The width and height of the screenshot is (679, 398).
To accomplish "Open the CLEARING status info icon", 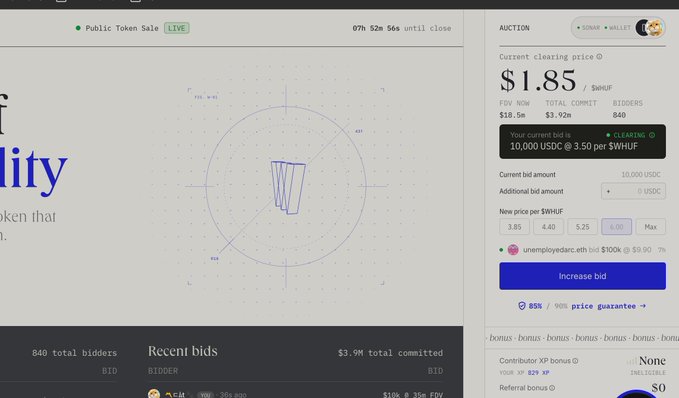I will click(x=652, y=135).
